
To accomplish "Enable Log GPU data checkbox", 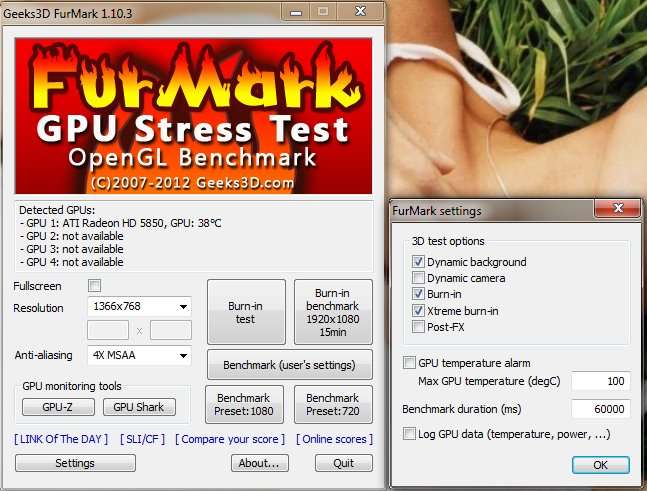I will tap(409, 434).
